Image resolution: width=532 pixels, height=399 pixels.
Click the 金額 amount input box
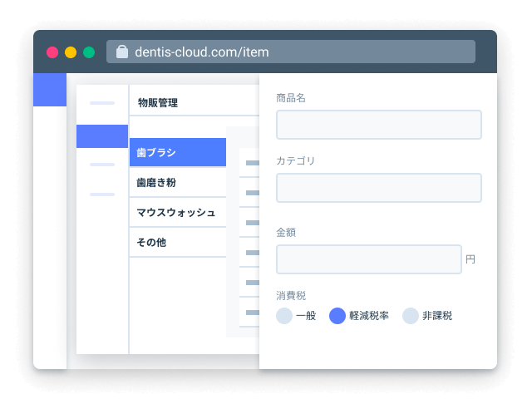pos(368,259)
